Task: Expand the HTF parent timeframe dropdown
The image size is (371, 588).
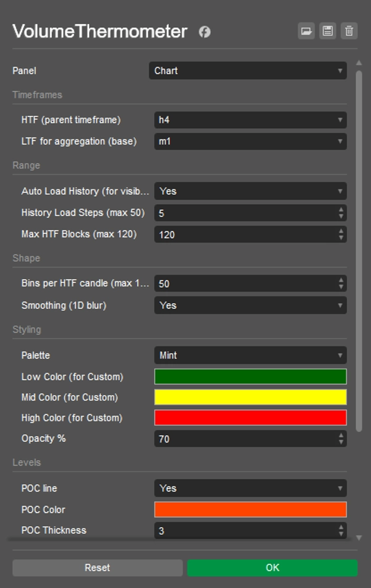Action: coord(250,120)
